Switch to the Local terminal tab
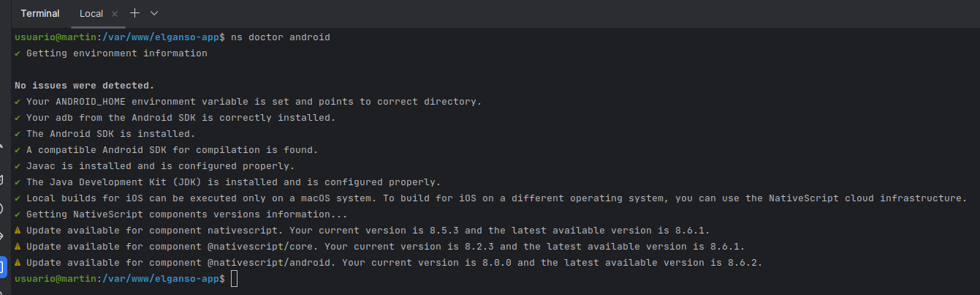The image size is (980, 295). pos(91,13)
